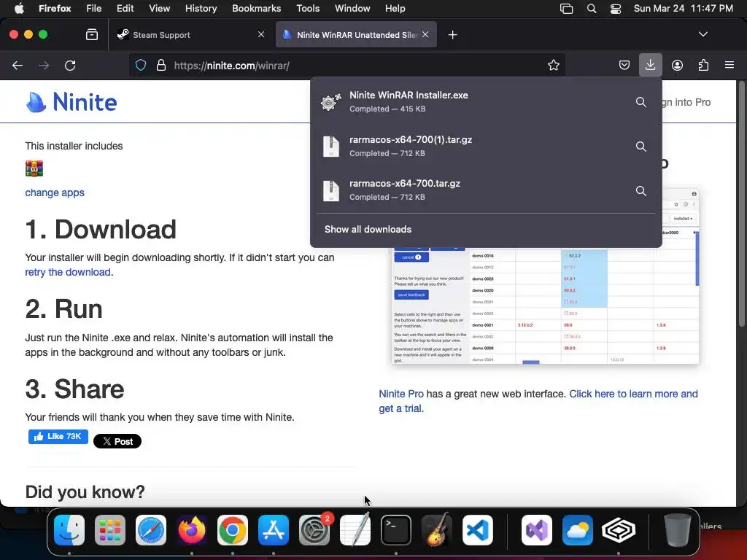Click the Facebook Like 73K button

tap(58, 436)
